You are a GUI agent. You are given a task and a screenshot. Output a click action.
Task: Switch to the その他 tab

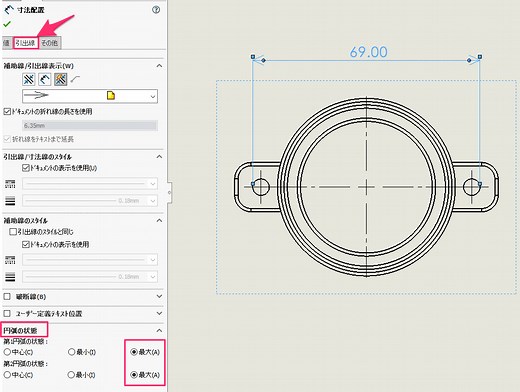pos(50,43)
